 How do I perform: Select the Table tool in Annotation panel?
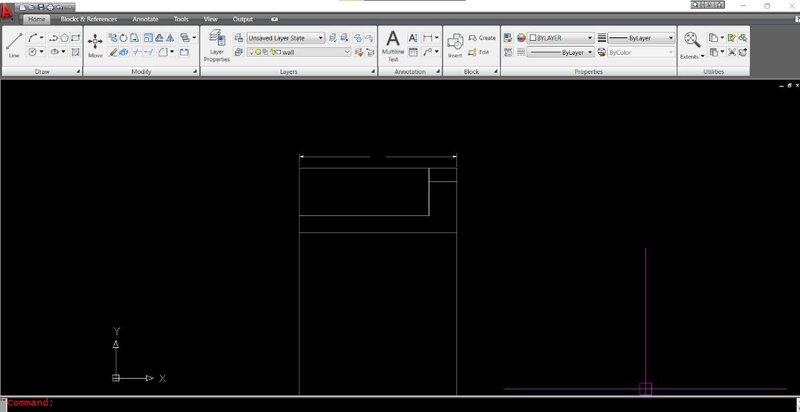point(413,52)
